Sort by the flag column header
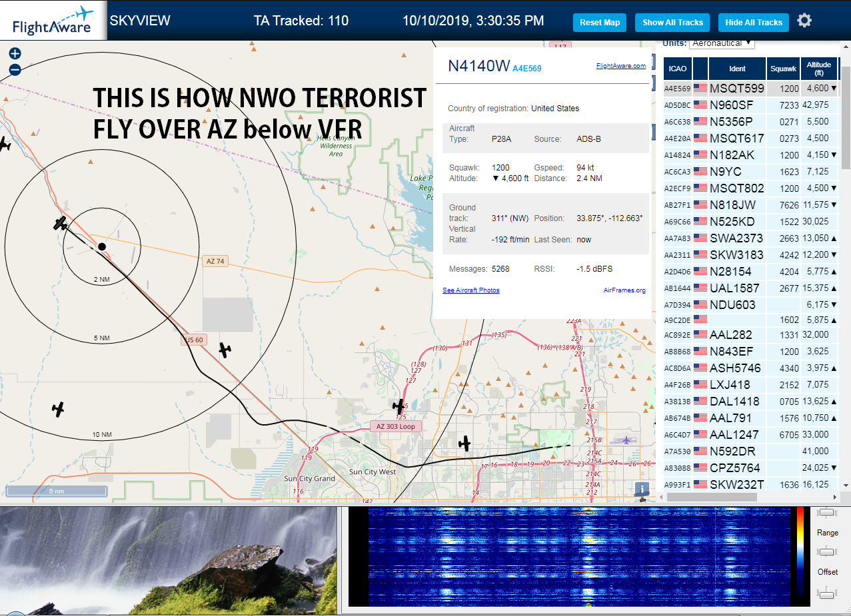 (x=700, y=69)
